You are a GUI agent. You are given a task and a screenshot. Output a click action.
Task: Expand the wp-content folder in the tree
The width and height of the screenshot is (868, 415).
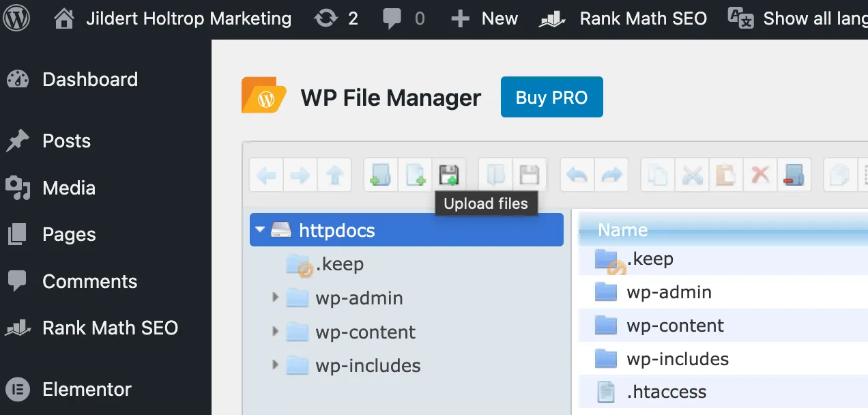click(276, 332)
